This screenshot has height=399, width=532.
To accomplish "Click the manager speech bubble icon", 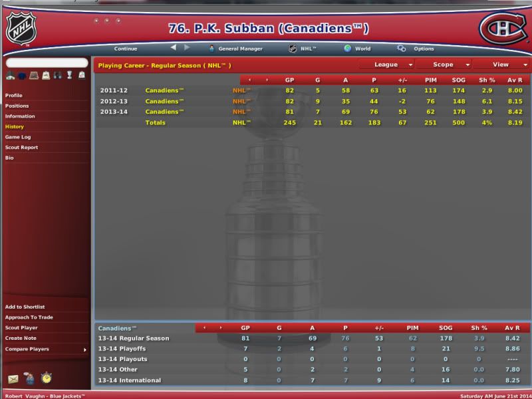I will 29,378.
